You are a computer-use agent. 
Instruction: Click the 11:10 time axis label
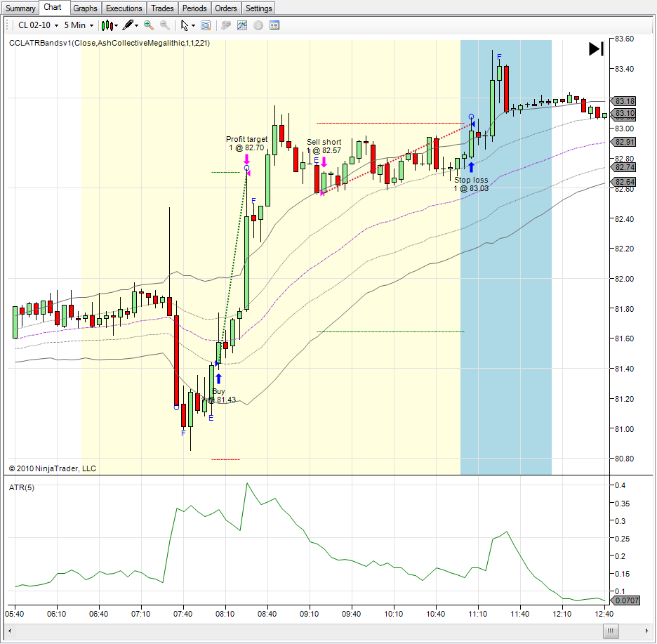[478, 615]
